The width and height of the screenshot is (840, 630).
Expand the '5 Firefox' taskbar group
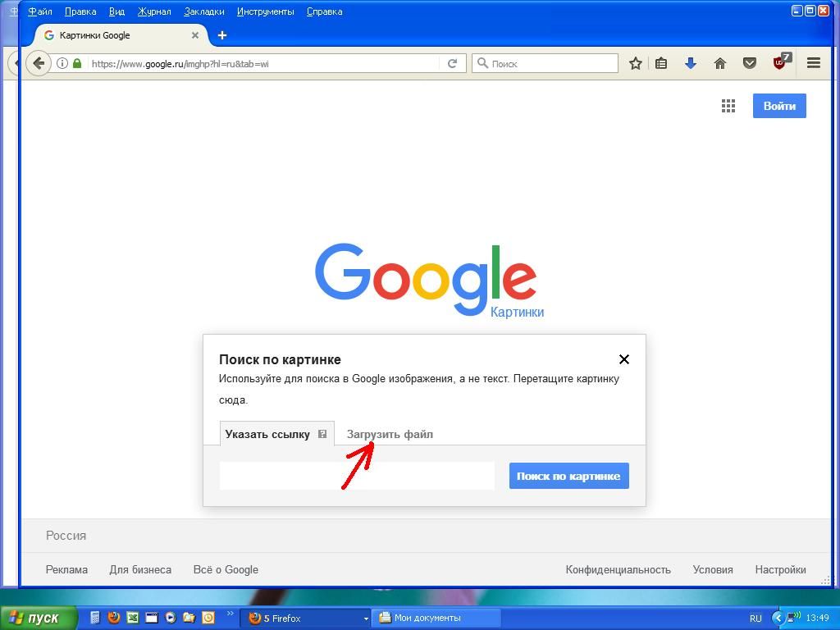[x=308, y=619]
